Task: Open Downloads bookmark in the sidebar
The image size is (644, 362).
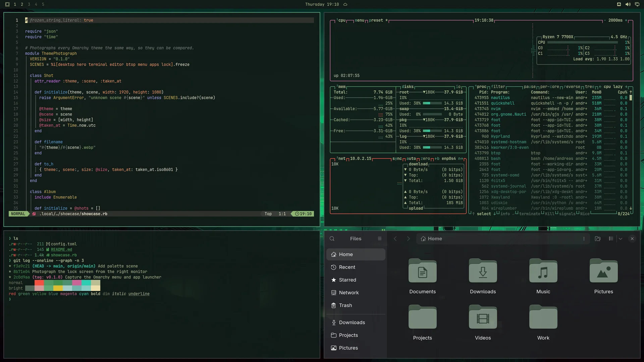Action: point(356,322)
